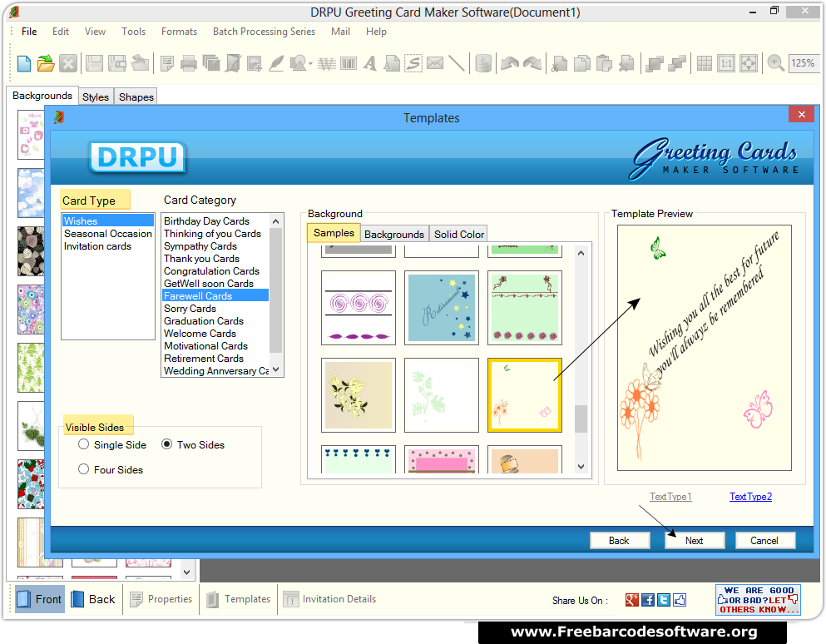
Task: Choose the purple spiral roses sample
Action: coord(359,308)
